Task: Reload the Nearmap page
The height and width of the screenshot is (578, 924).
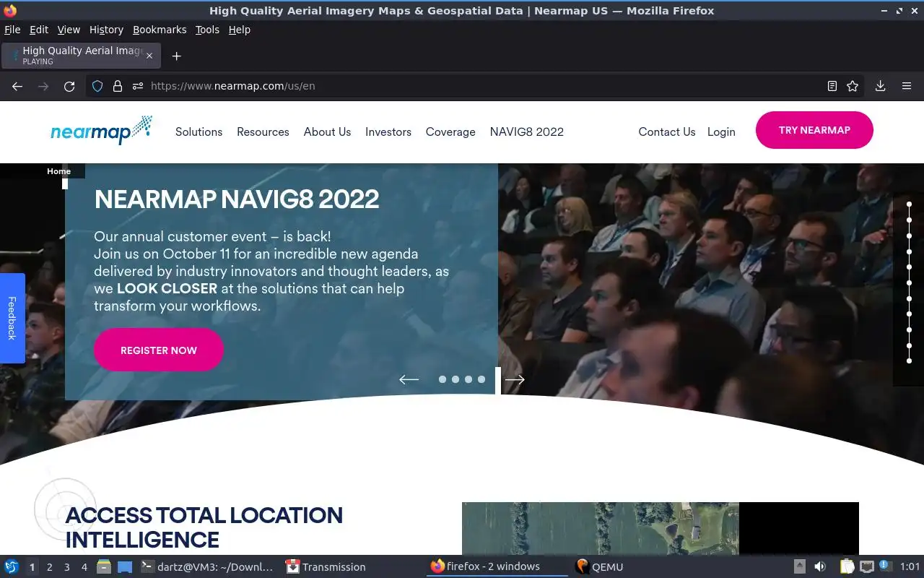Action: click(x=69, y=86)
